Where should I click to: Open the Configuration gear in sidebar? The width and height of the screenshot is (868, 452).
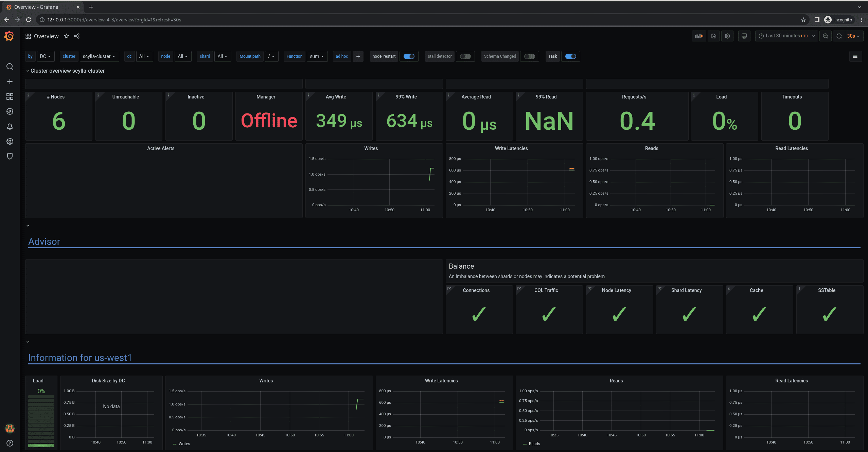pyautogui.click(x=10, y=141)
